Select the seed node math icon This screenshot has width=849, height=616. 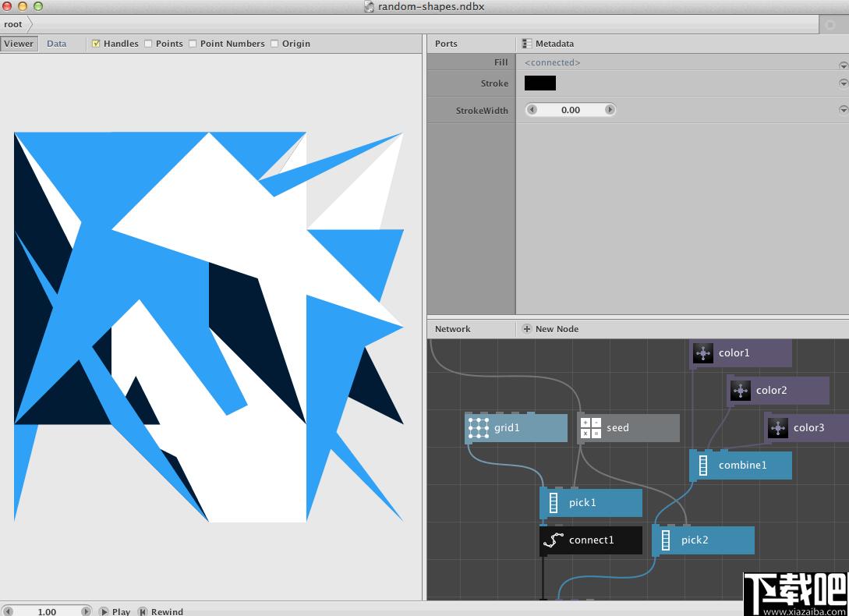(591, 427)
